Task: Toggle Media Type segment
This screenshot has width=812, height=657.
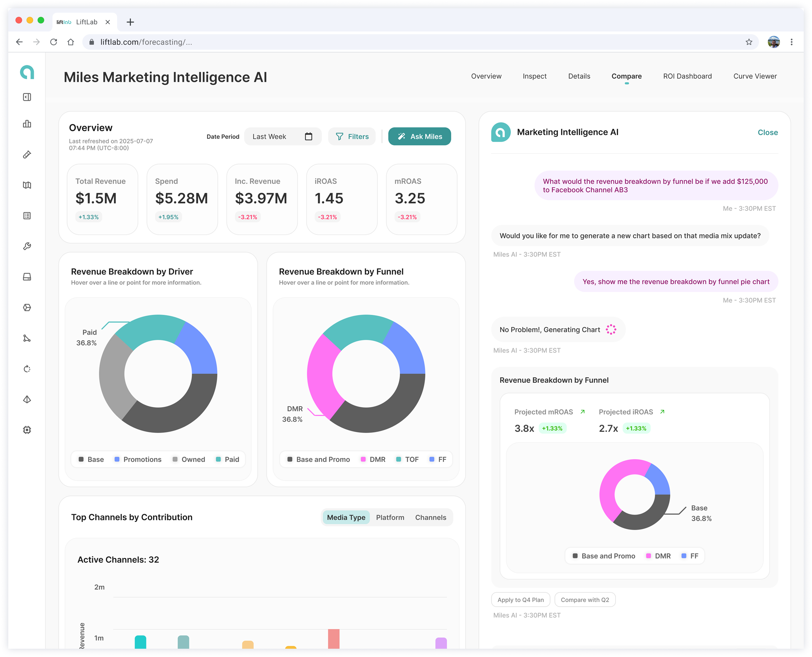Action: click(346, 517)
